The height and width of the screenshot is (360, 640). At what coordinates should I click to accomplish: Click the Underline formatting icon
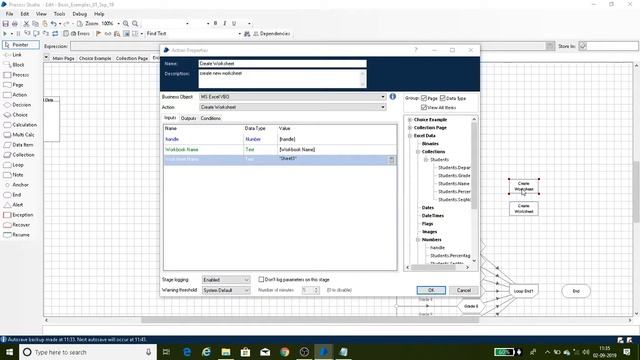(234, 24)
